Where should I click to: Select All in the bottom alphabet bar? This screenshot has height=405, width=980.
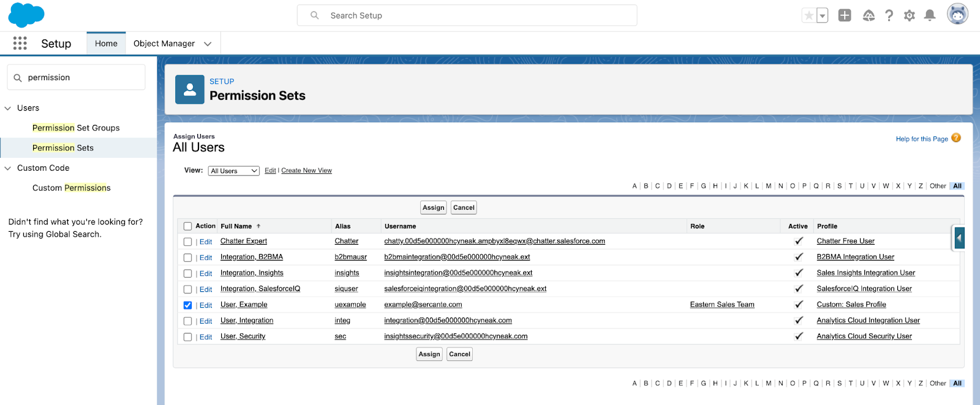point(957,384)
